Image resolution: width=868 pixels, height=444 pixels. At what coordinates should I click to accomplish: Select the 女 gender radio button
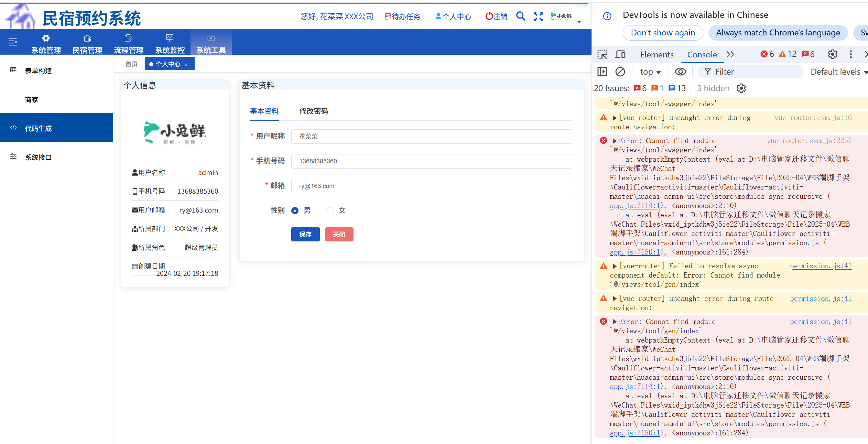(x=330, y=210)
